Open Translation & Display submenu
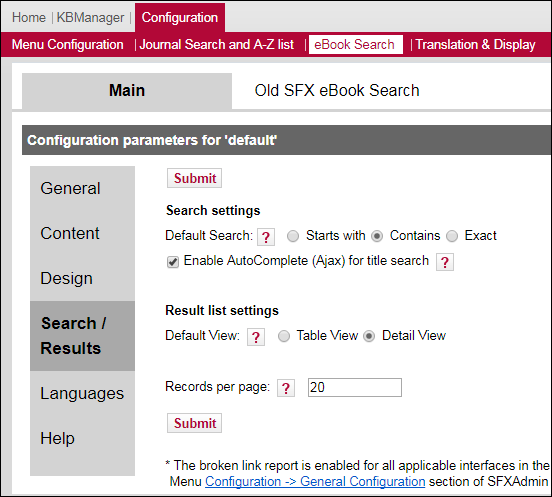The width and height of the screenshot is (552, 497). point(475,45)
